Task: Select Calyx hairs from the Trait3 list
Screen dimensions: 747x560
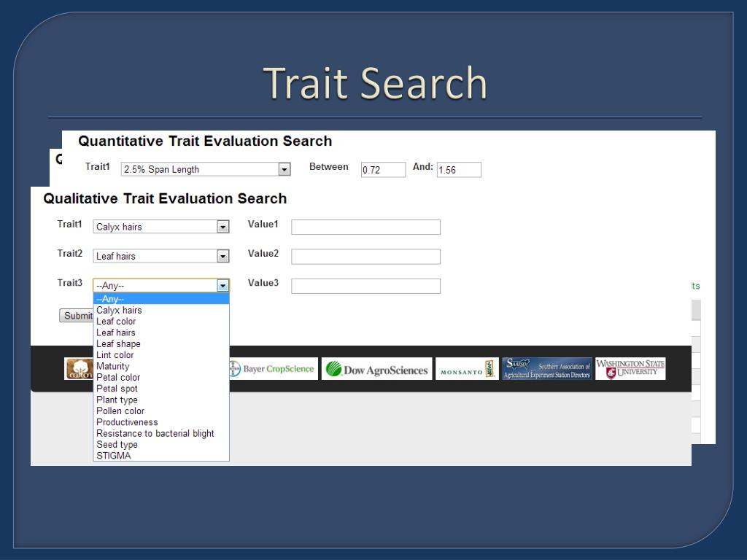Action: [161, 310]
